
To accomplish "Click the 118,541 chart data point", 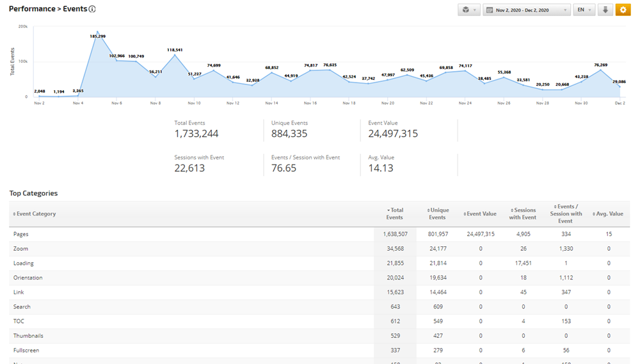I will click(x=175, y=54).
